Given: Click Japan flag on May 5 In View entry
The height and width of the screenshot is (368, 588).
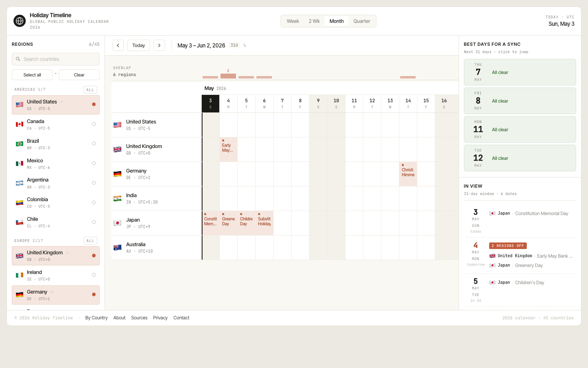Looking at the screenshot, I should [x=492, y=283].
